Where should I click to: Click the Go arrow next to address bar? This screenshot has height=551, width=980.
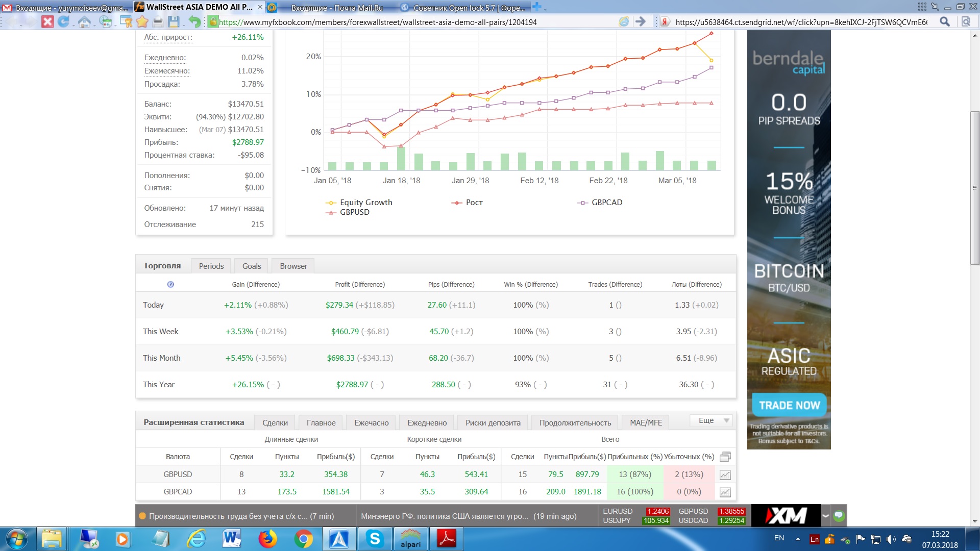(x=641, y=21)
